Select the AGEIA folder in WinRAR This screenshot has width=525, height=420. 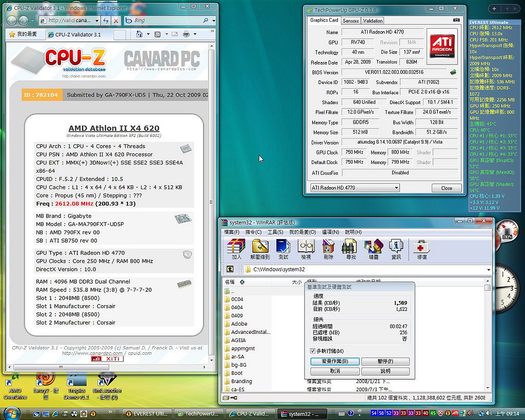click(238, 341)
